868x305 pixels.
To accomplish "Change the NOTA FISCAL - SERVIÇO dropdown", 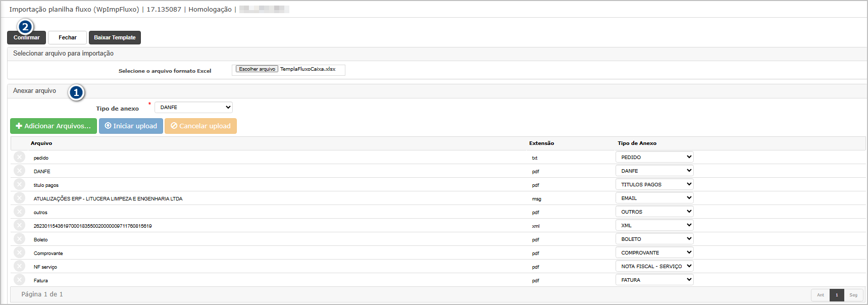I will pos(654,266).
